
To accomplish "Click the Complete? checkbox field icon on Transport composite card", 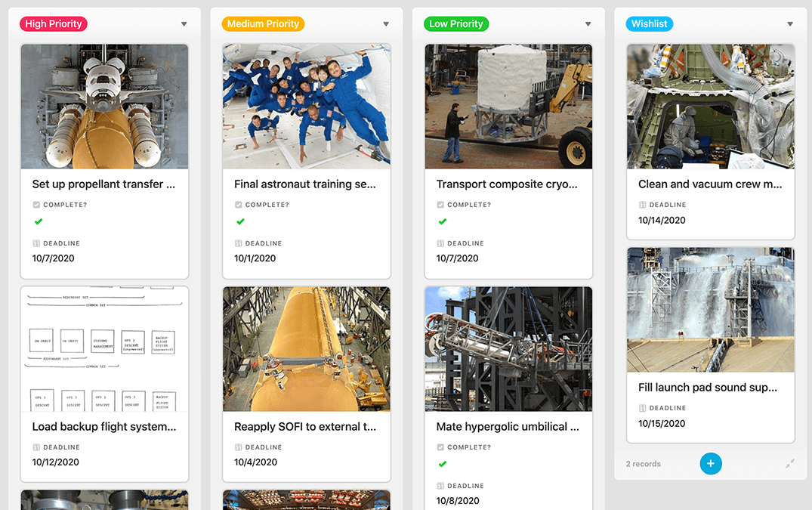I will pyautogui.click(x=440, y=205).
